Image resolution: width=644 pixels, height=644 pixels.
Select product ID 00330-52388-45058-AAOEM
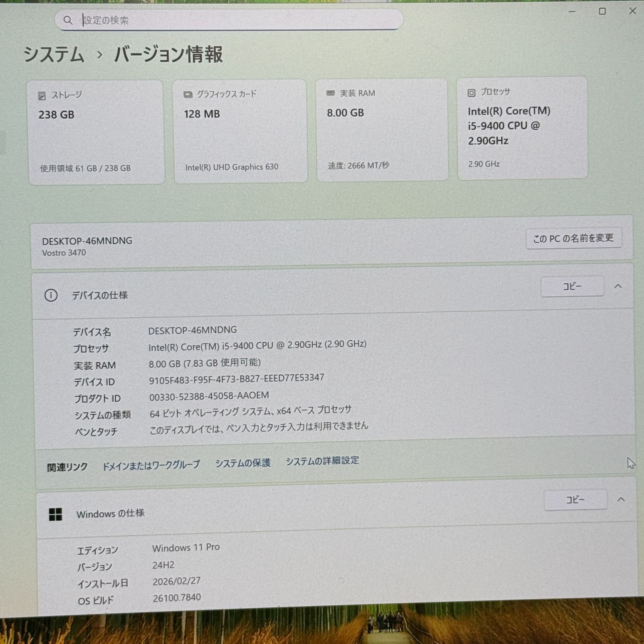click(x=209, y=396)
